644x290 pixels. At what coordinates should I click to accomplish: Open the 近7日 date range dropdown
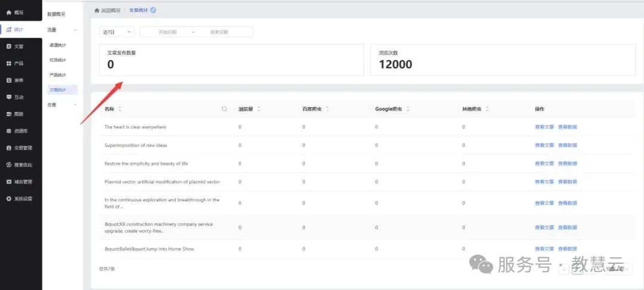(x=117, y=32)
